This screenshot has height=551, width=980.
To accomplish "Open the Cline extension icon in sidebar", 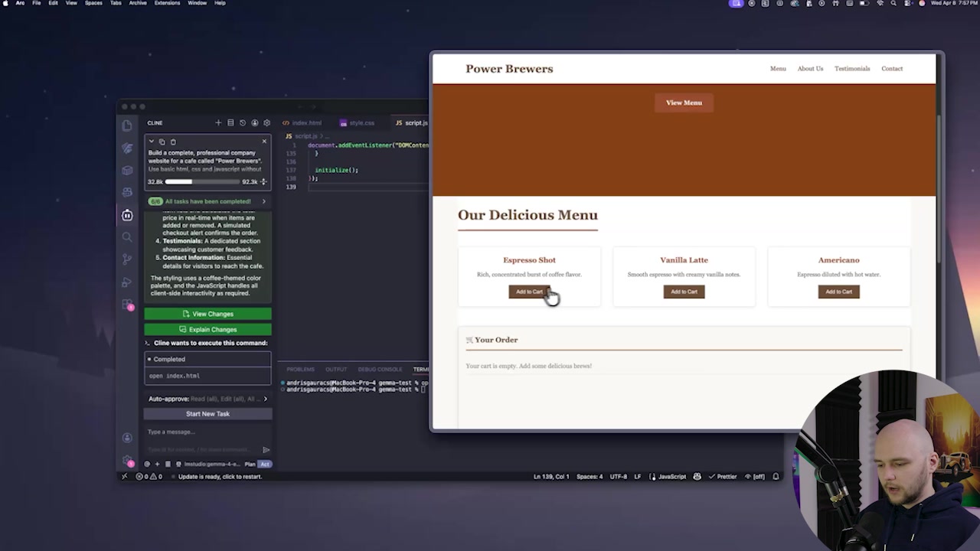I will 127,215.
